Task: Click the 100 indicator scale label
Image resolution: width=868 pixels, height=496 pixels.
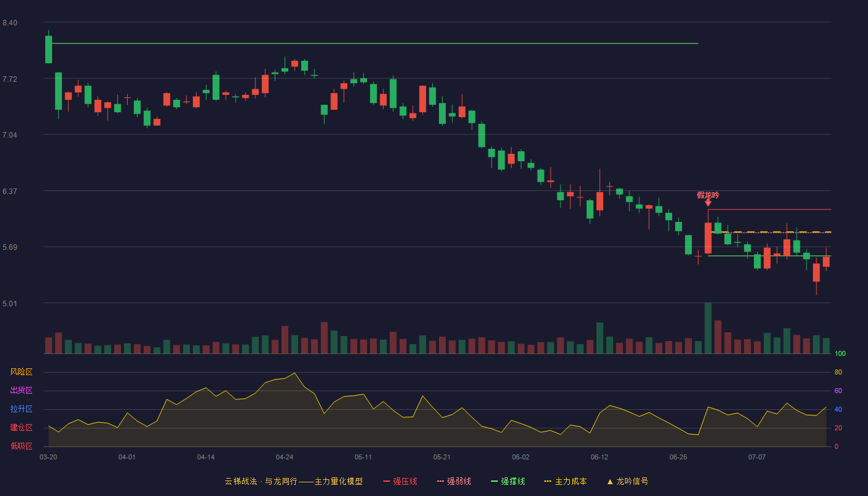Action: [x=840, y=353]
